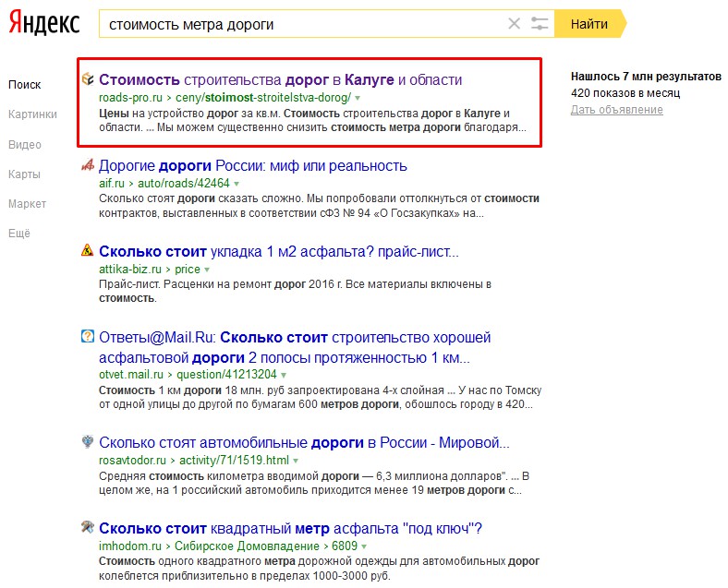
Task: Open Дорогие дороги России article
Action: (253, 165)
